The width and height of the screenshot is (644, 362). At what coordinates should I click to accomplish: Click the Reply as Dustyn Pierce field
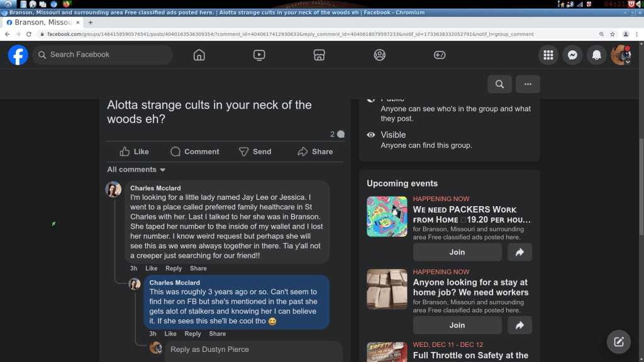click(252, 349)
